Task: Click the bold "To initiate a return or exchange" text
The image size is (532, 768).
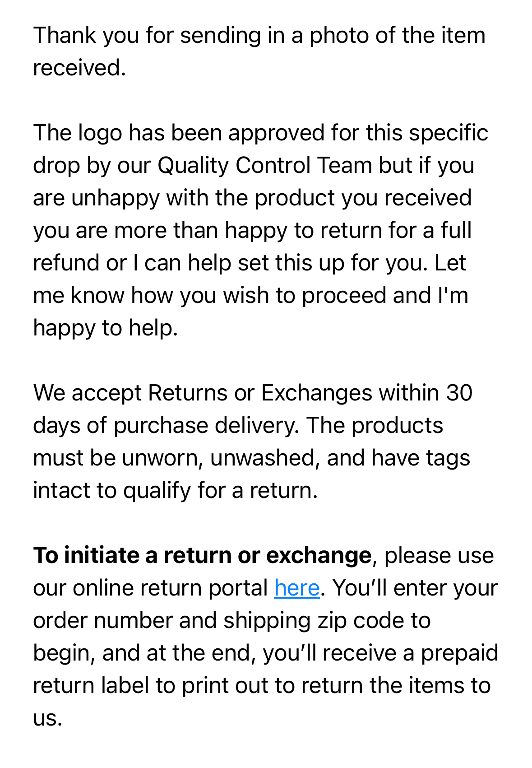Action: 202,555
